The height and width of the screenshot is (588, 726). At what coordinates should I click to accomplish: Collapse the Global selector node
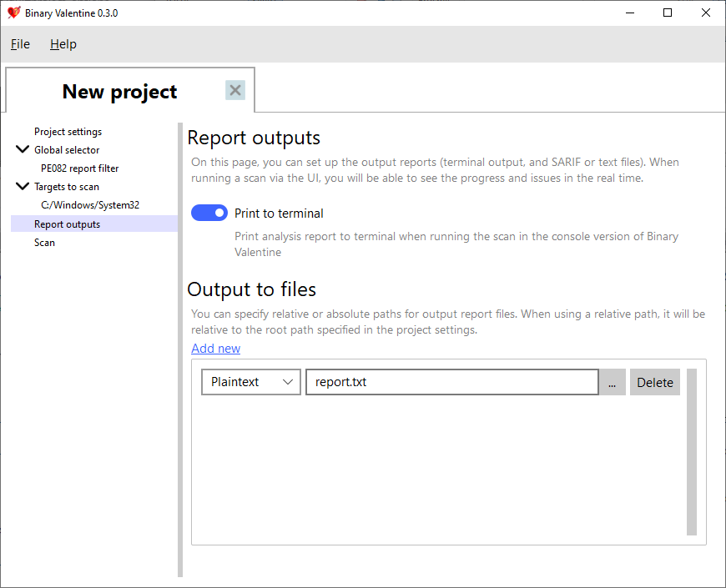click(23, 149)
